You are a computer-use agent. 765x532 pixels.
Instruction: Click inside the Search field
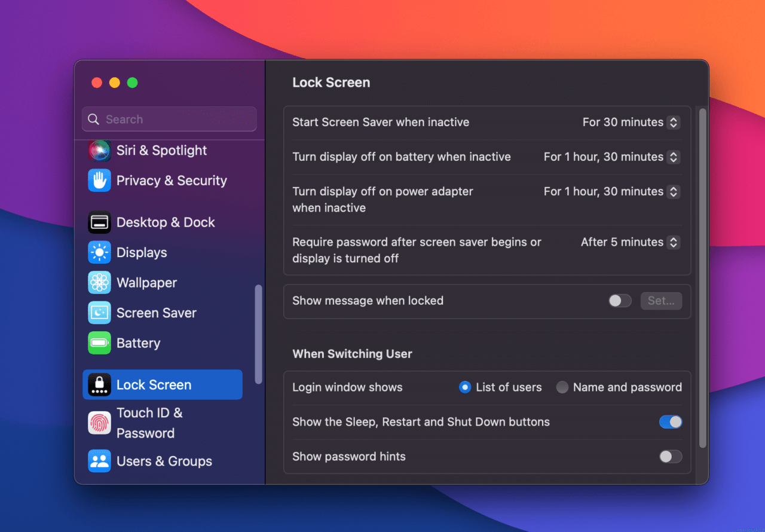pos(169,119)
